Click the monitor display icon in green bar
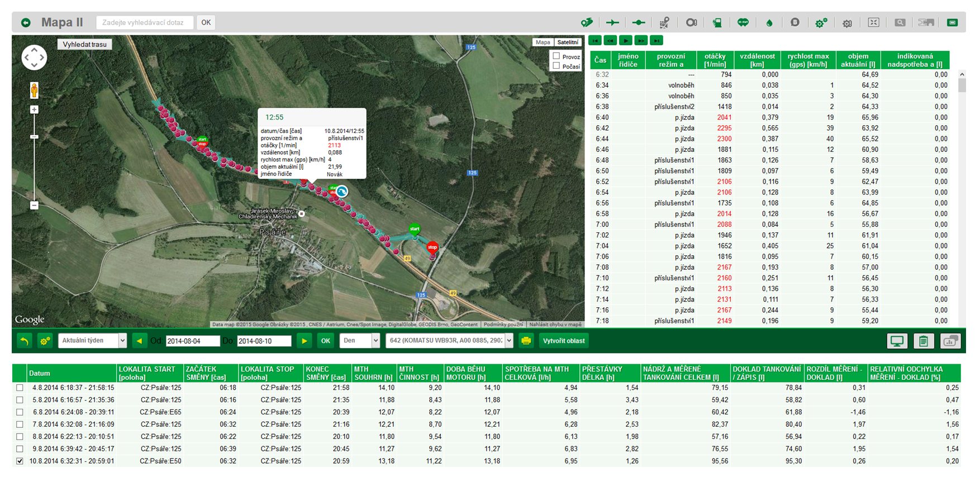This screenshot has width=980, height=477. pos(897,341)
